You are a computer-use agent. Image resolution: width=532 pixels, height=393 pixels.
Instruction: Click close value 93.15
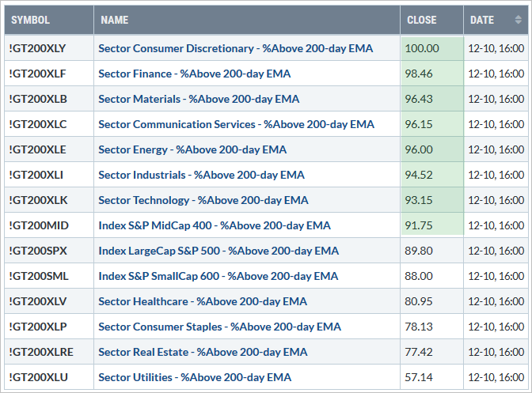(x=419, y=200)
